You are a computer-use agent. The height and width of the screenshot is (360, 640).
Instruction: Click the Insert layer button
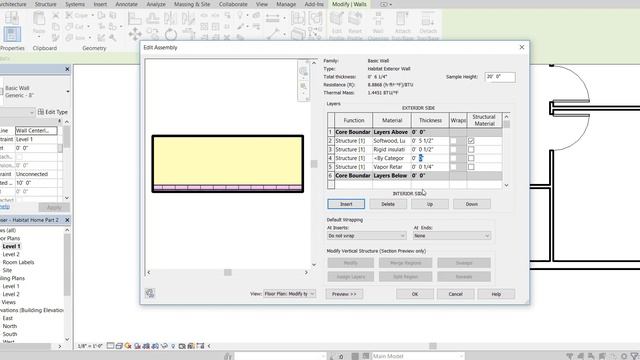(346, 204)
